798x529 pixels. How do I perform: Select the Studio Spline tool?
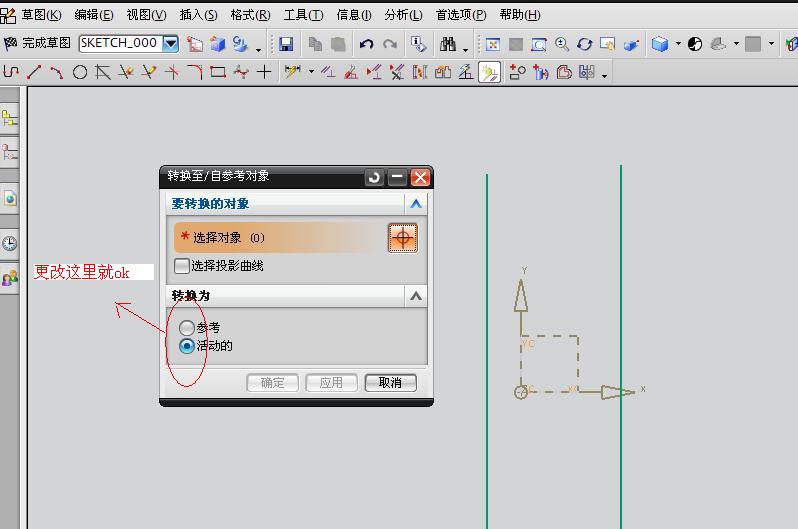tap(241, 72)
